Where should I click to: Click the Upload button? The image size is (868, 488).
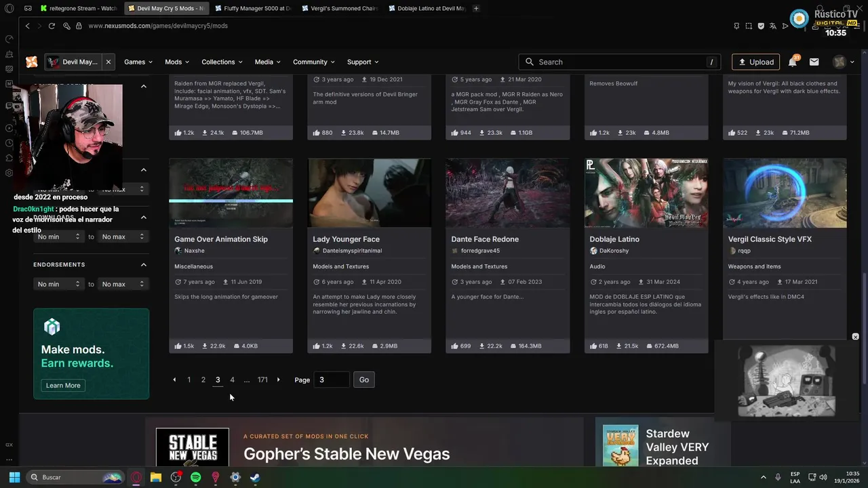click(x=756, y=62)
